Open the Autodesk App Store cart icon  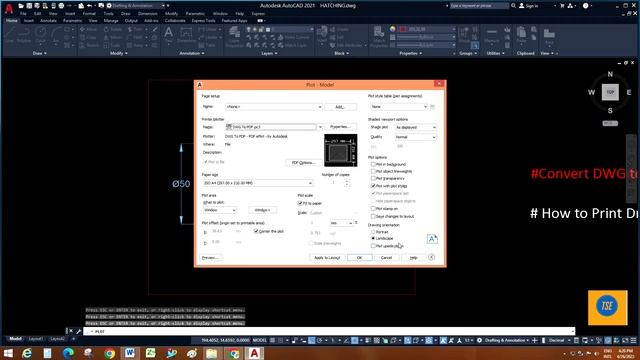(562, 6)
